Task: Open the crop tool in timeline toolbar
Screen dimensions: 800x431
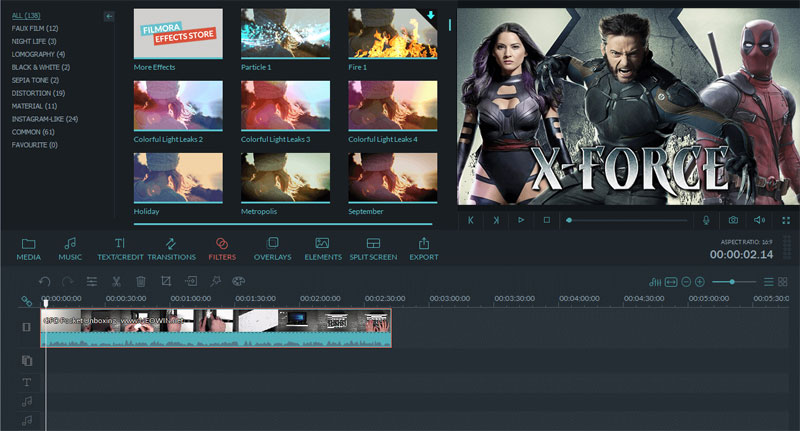Action: (x=165, y=282)
